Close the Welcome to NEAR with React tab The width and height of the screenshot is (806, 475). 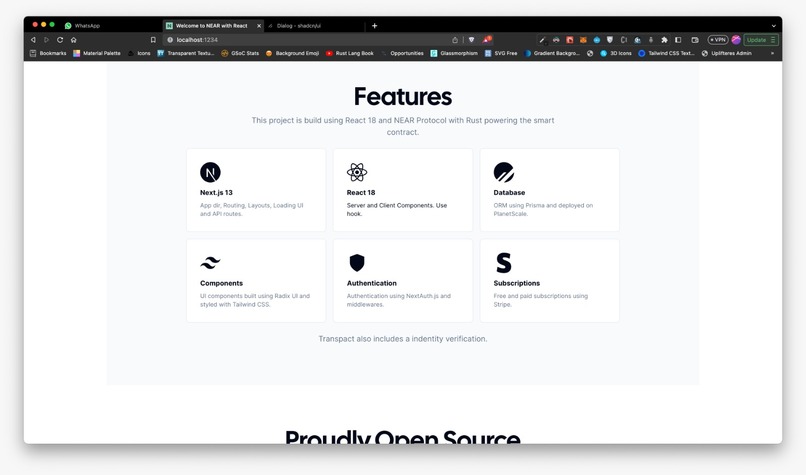[x=259, y=25]
